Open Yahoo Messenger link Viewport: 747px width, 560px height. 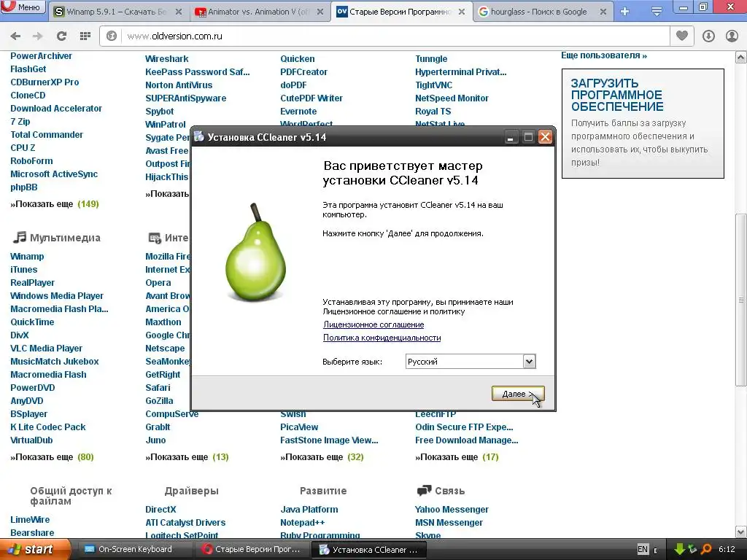452,510
